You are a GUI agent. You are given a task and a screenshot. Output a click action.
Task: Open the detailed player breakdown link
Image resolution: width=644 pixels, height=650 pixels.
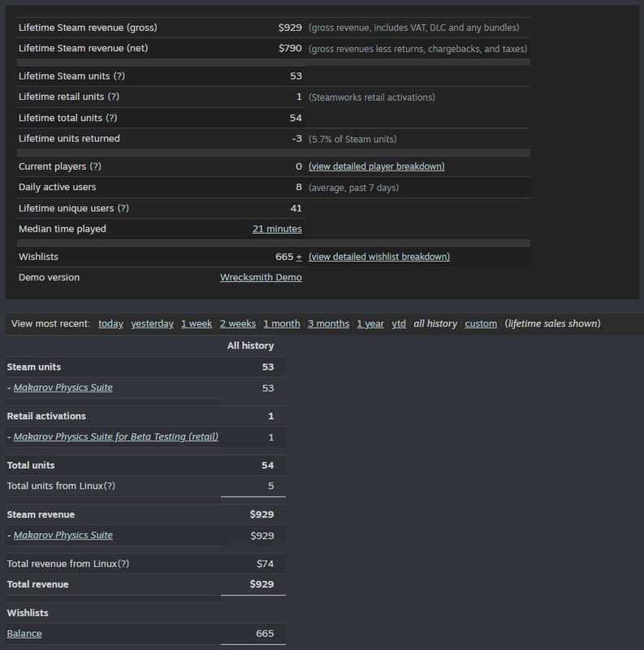[376, 167]
